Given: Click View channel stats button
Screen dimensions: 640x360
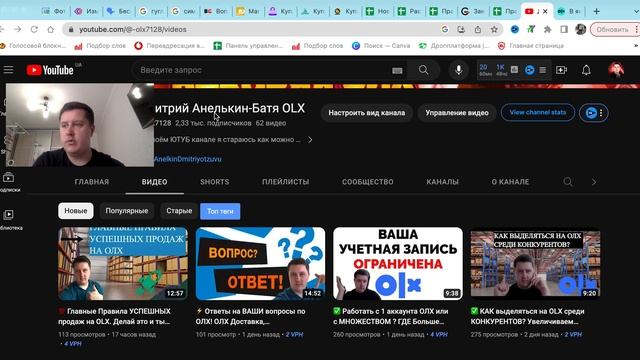Looking at the screenshot, I should point(538,113).
